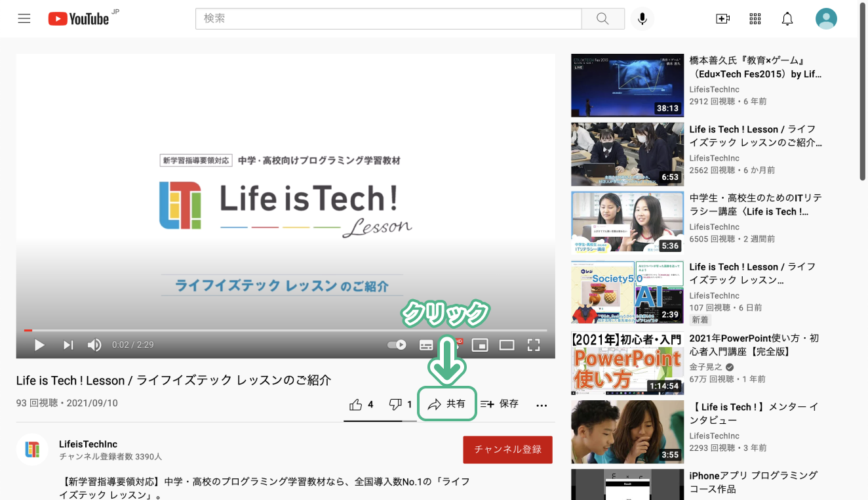This screenshot has width=868, height=500.
Task: Open 金子晃之 channel link
Action: click(x=705, y=367)
